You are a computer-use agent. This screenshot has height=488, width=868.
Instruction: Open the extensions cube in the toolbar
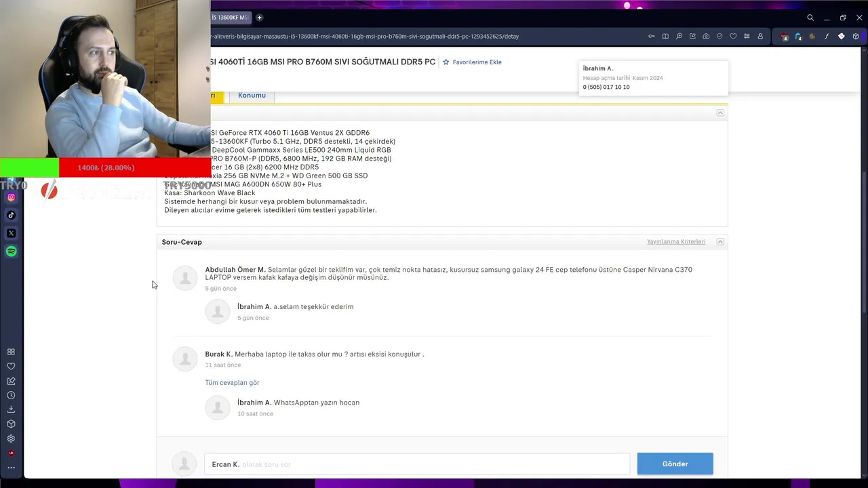click(x=856, y=37)
